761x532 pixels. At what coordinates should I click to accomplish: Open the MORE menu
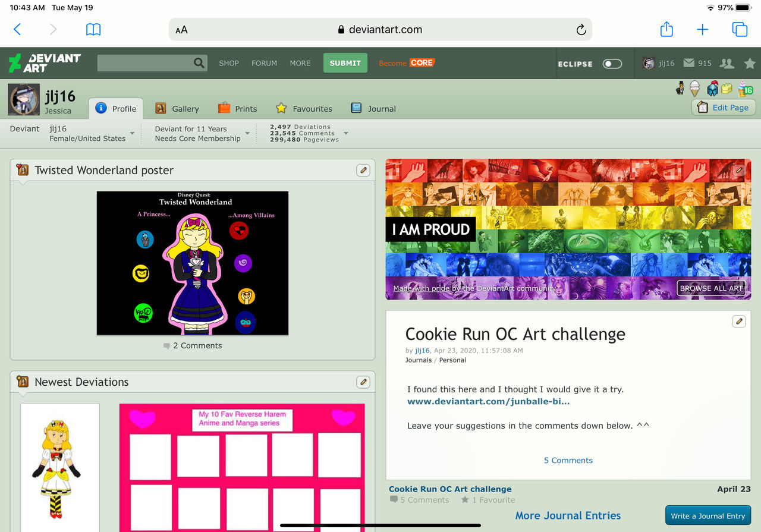pos(300,63)
